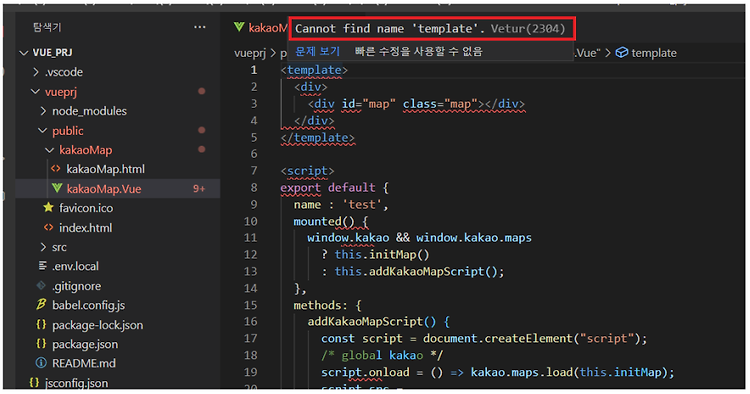Click the vueprj breadcrumb item

tap(250, 53)
